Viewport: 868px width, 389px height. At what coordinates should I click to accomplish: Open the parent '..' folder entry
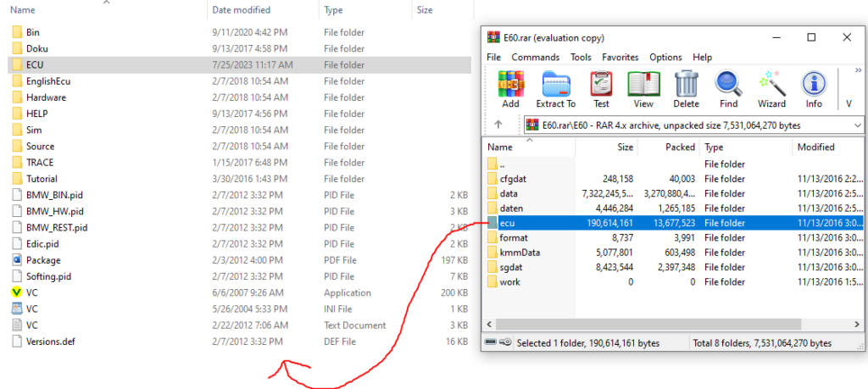coord(504,164)
